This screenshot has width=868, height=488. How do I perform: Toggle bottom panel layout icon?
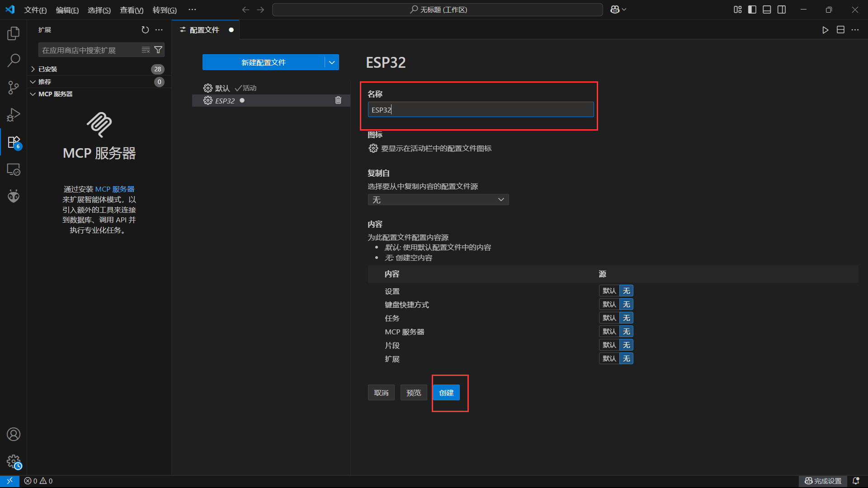tap(767, 9)
